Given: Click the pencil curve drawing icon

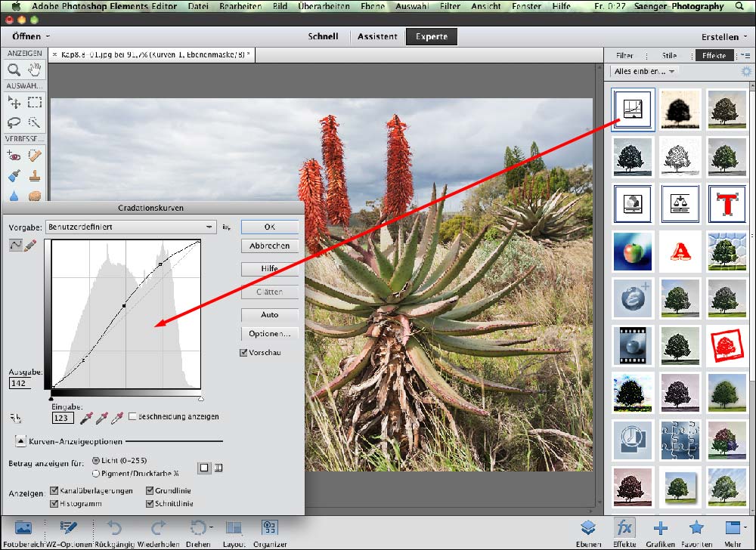Looking at the screenshot, I should pyautogui.click(x=30, y=246).
